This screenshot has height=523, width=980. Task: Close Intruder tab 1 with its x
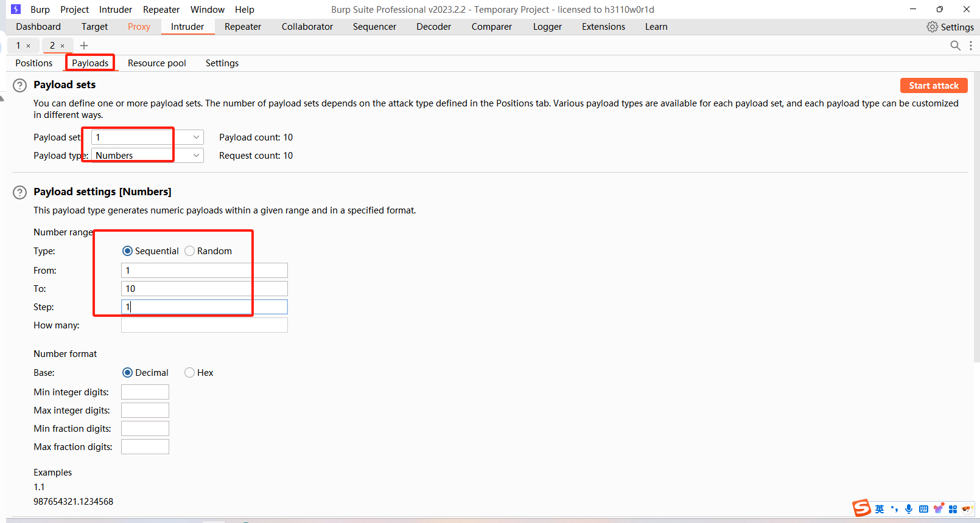[28, 46]
